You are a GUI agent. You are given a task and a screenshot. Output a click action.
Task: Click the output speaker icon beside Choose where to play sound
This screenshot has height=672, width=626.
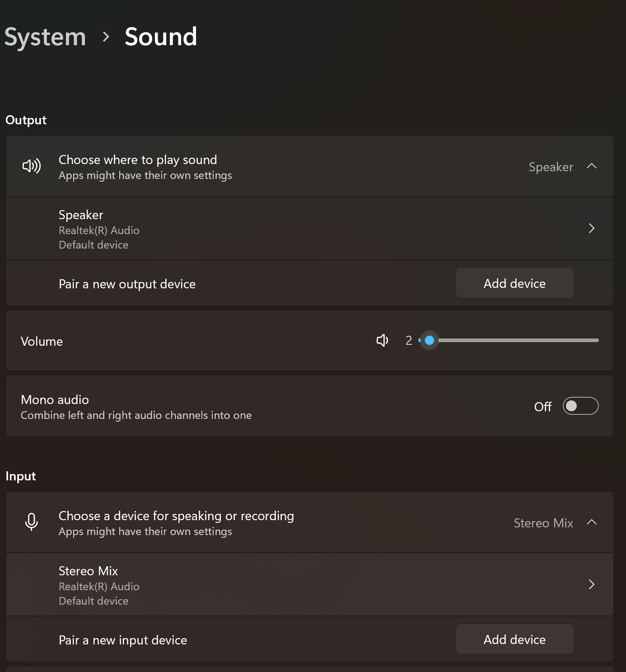point(32,166)
